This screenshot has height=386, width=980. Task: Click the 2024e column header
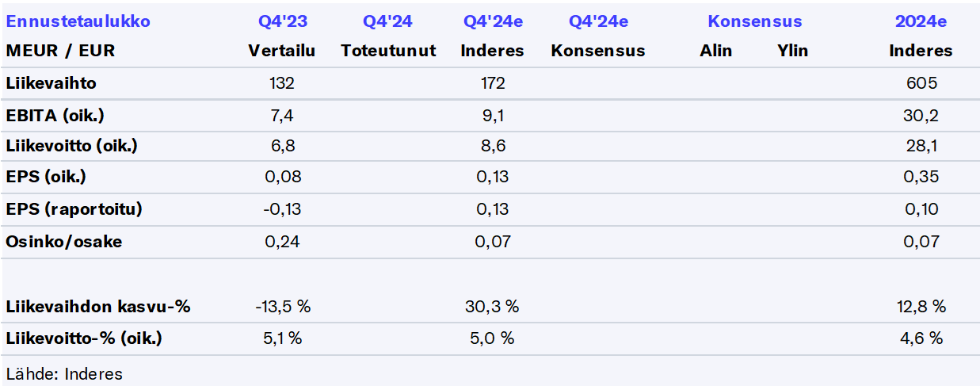click(x=920, y=21)
